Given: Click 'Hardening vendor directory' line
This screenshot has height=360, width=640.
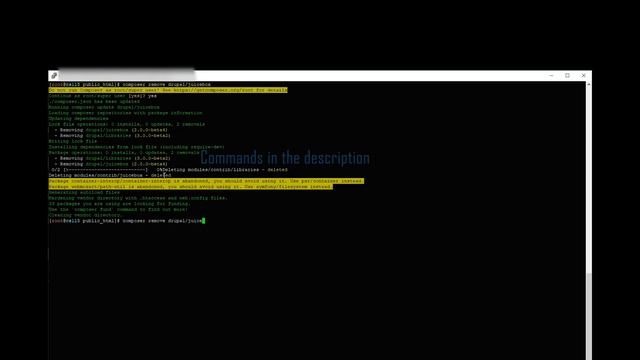Looking at the screenshot, I should (x=138, y=198).
